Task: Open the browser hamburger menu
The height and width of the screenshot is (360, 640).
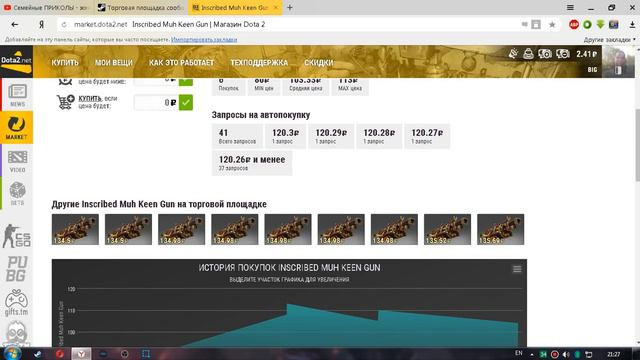Action: tap(570, 7)
